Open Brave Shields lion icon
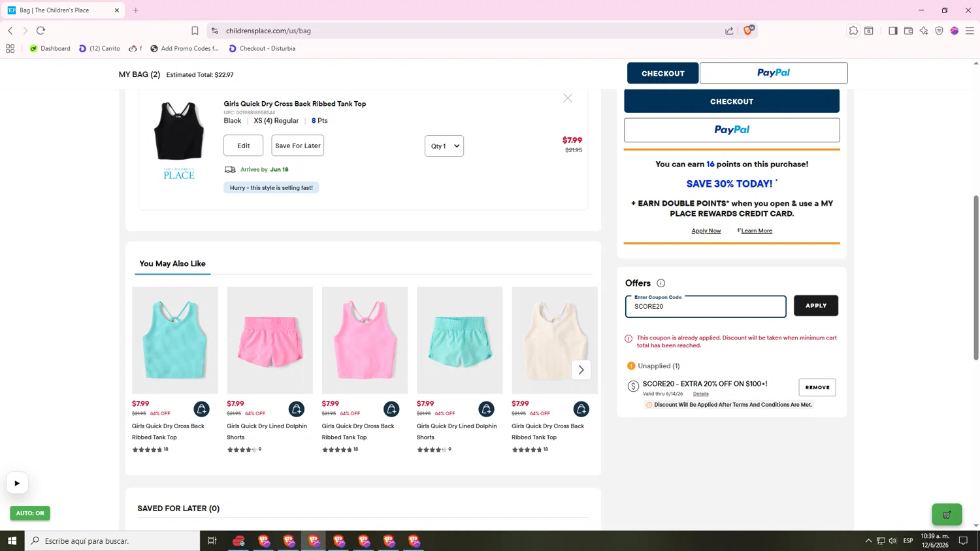The image size is (980, 551). 748,30
